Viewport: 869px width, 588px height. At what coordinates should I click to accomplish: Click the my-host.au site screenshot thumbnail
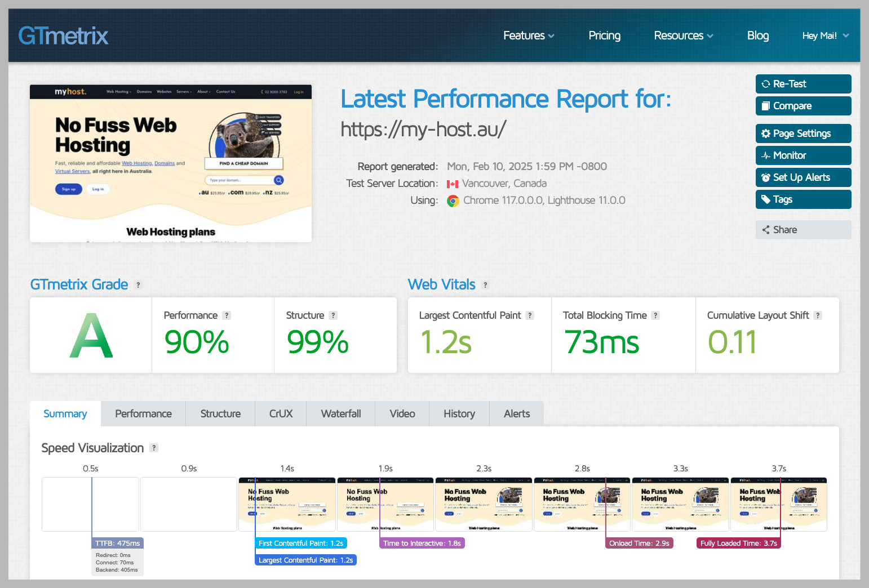click(171, 163)
